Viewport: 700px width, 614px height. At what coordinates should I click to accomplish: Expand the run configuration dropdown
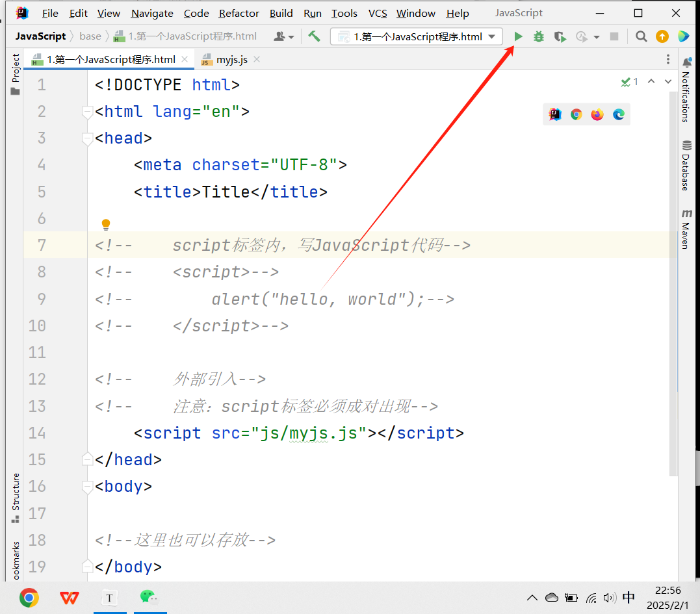coord(492,36)
